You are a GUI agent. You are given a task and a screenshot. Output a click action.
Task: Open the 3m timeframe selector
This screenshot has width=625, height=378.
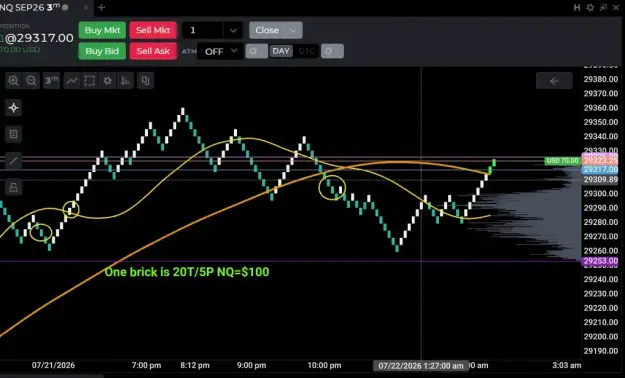(51, 81)
